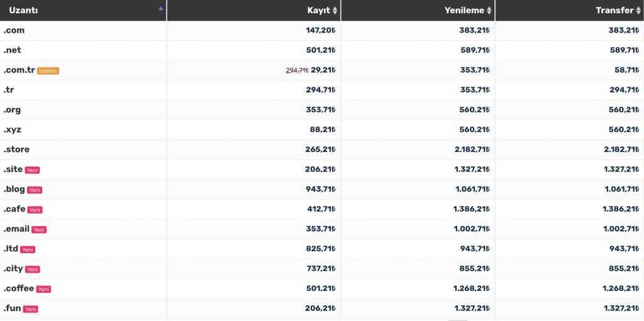Select the .store extension name

[16, 150]
